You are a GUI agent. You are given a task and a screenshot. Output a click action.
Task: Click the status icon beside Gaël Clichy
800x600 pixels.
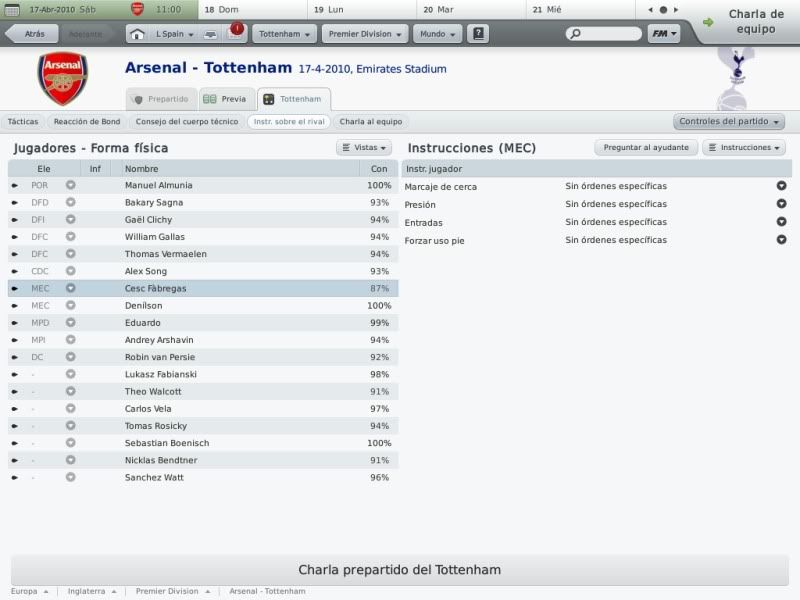pos(70,219)
